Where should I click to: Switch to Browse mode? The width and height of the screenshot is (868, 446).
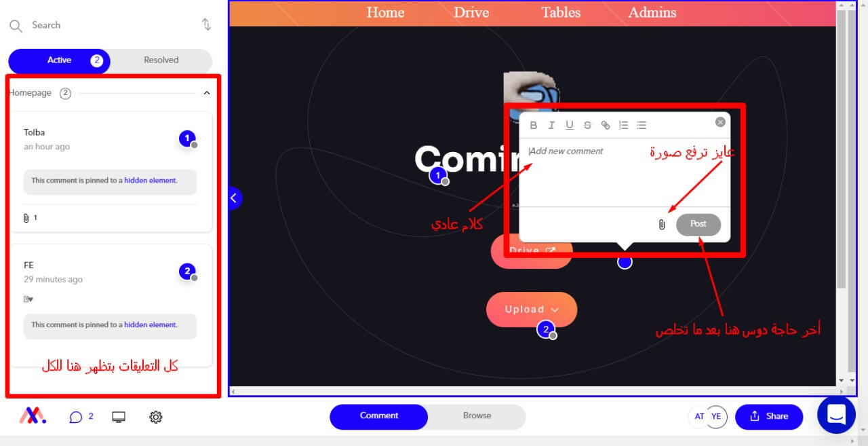pyautogui.click(x=477, y=416)
